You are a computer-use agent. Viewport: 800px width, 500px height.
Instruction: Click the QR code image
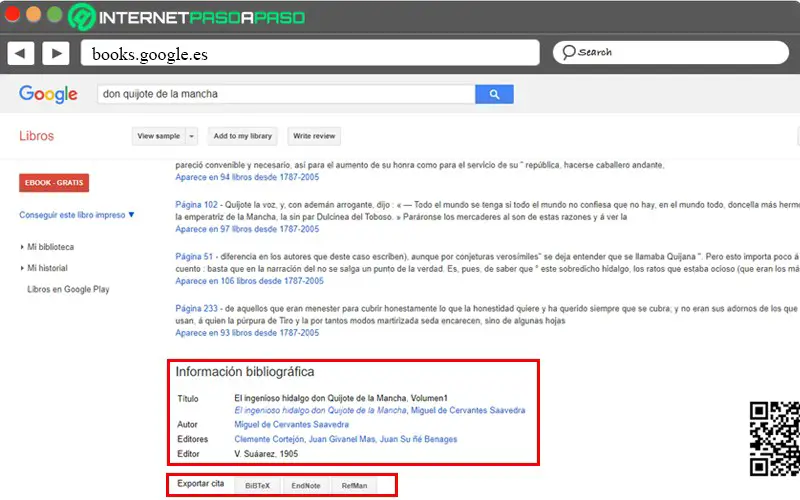pyautogui.click(x=774, y=439)
